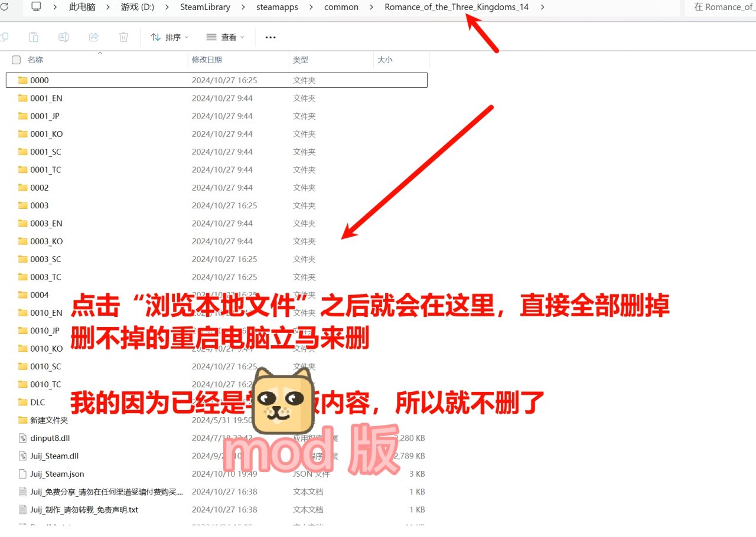Select the 0003_TC folder icon

[x=22, y=277]
